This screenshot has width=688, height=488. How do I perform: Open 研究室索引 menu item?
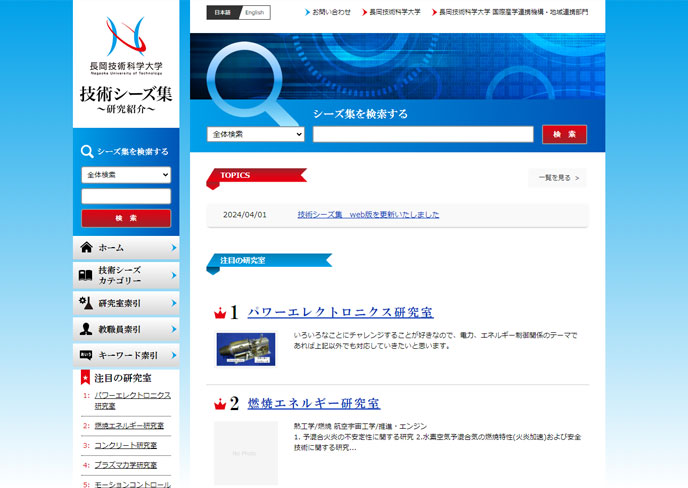pyautogui.click(x=126, y=303)
